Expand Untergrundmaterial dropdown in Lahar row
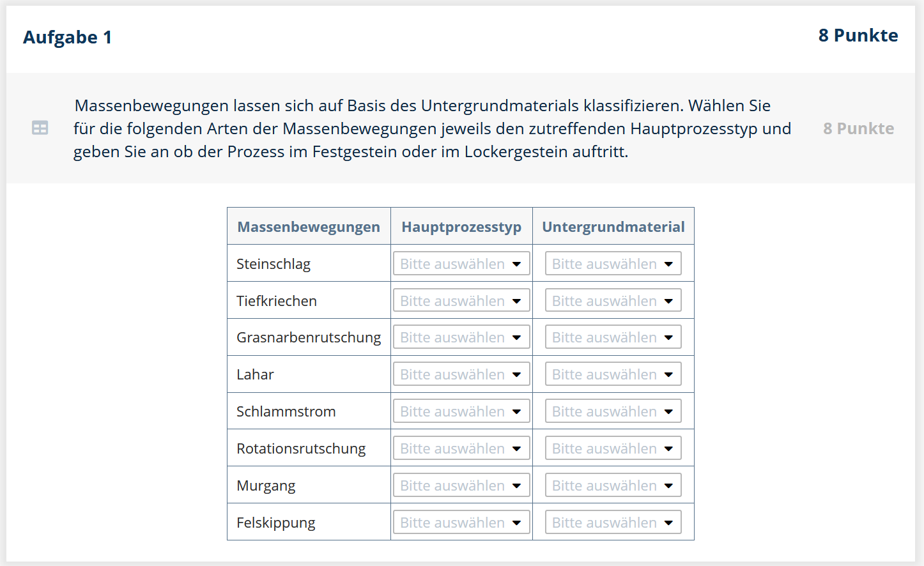924x566 pixels. (x=613, y=374)
